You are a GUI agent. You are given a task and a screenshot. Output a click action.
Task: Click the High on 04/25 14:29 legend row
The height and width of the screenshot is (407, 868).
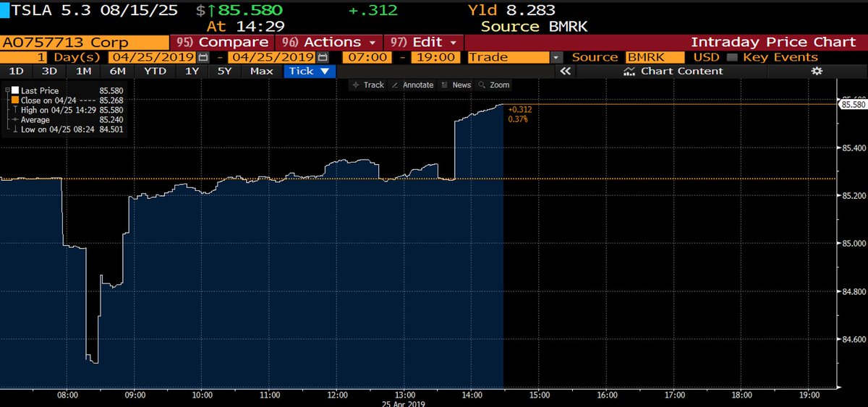[x=69, y=110]
